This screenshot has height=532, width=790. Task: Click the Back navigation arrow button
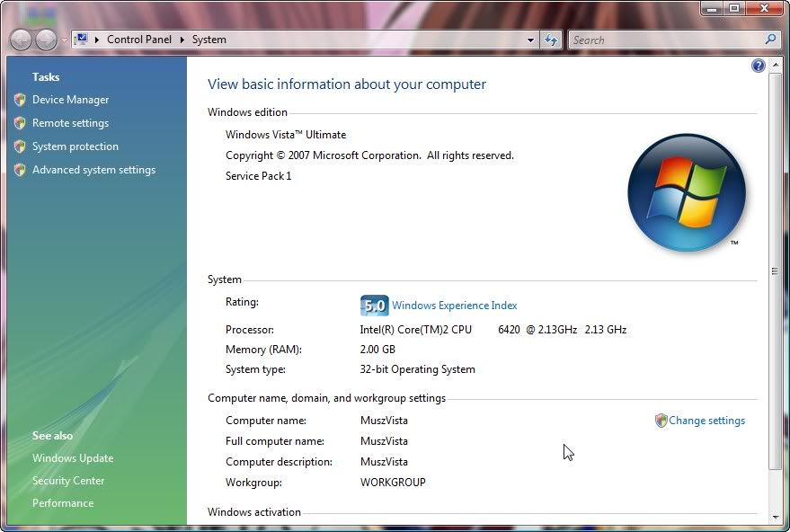[x=21, y=40]
